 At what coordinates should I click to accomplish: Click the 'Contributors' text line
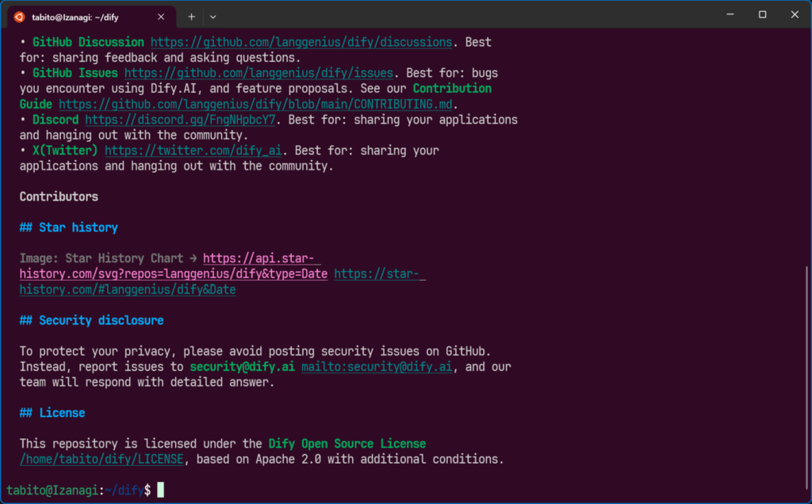tap(59, 197)
